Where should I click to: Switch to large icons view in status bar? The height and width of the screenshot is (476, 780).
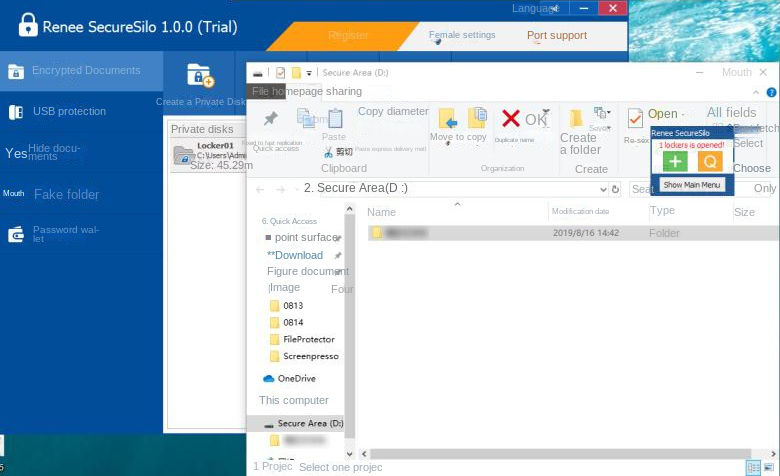point(768,467)
